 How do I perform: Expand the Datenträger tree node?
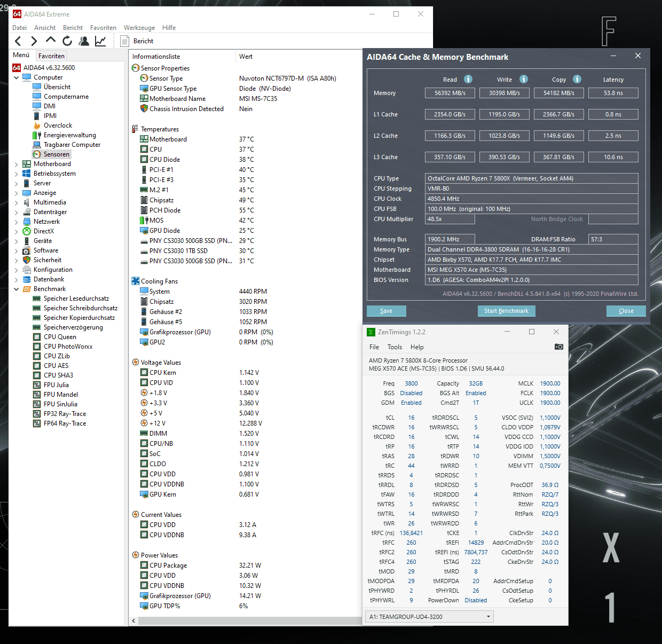tap(16, 212)
